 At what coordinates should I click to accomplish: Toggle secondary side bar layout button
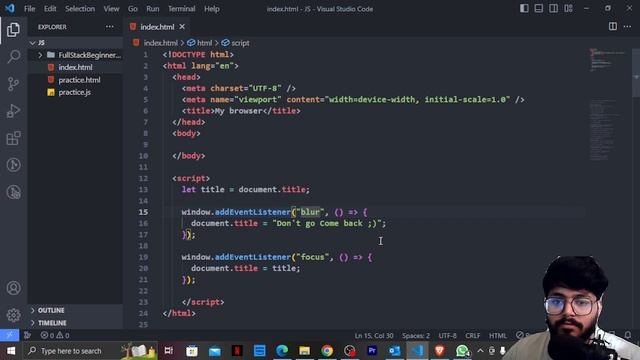[x=553, y=9]
